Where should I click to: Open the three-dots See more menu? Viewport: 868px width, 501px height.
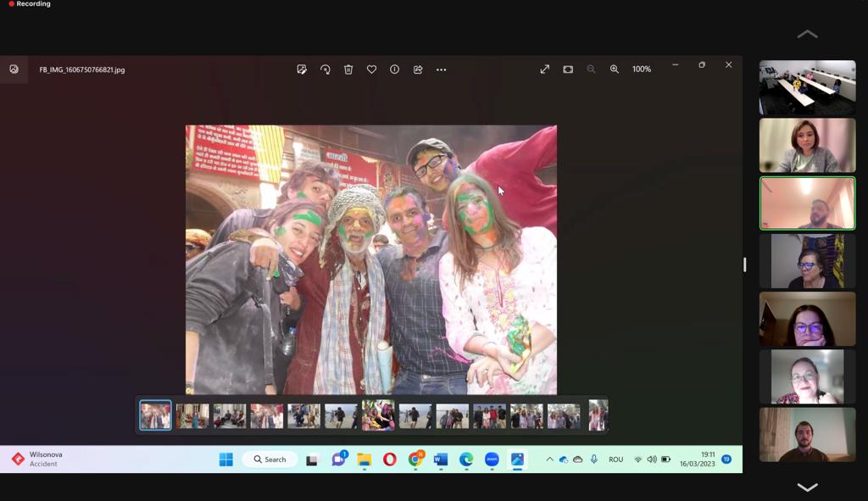pos(441,70)
